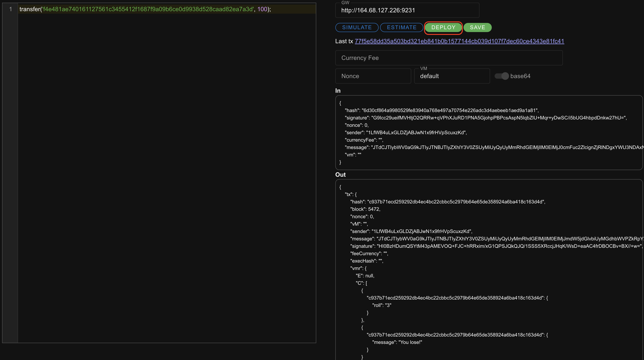Click the "currencyFee" line in In panel
This screenshot has height=360, width=644.
[364, 140]
